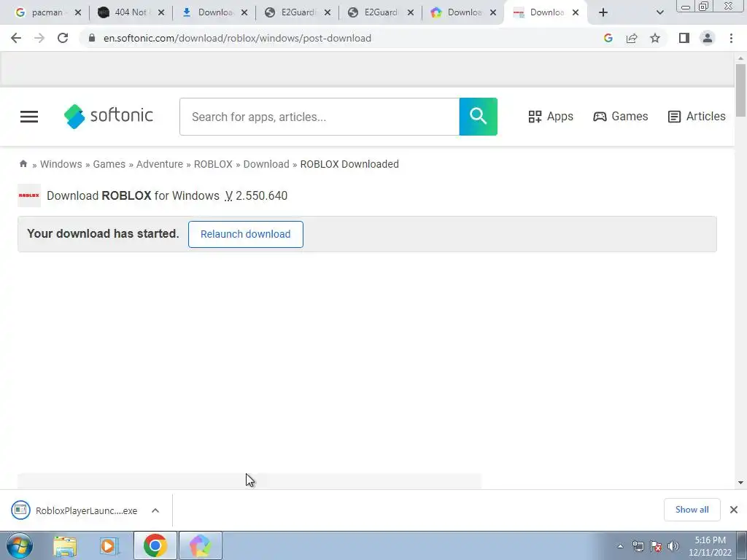Open the Windows Start button
This screenshot has height=560, width=747.
tap(19, 545)
